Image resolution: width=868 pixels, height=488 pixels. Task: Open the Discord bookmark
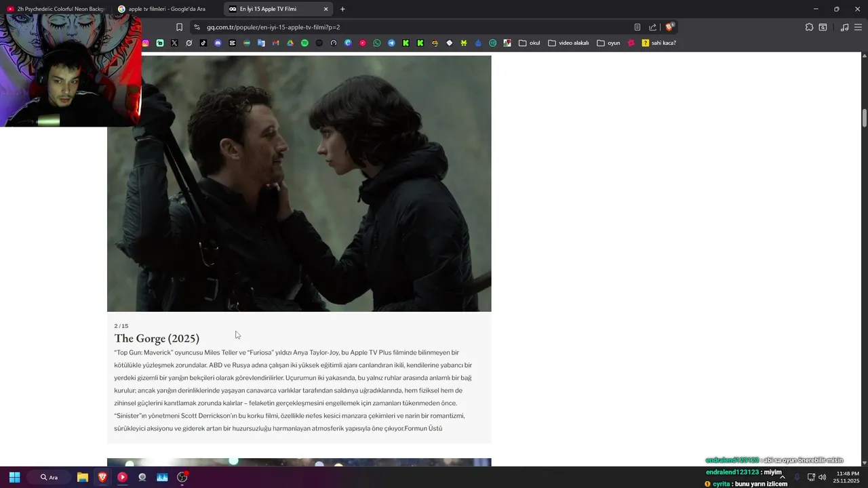[218, 43]
